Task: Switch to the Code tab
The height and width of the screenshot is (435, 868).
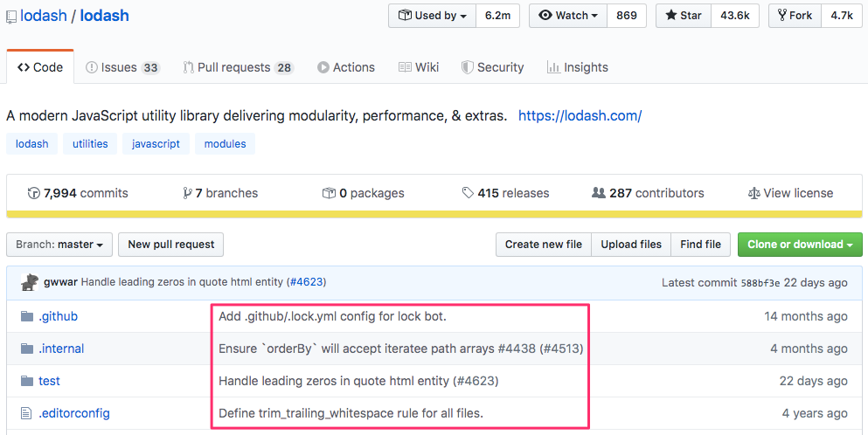Action: pos(40,67)
